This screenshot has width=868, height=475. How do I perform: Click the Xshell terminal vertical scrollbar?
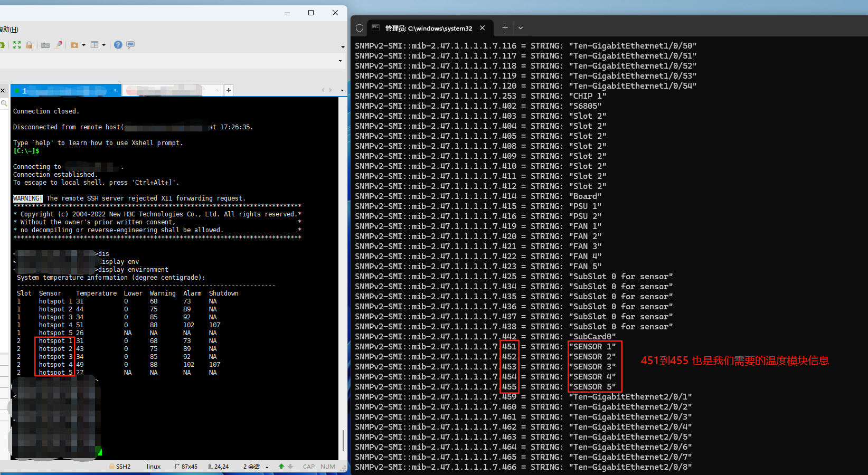pyautogui.click(x=343, y=439)
